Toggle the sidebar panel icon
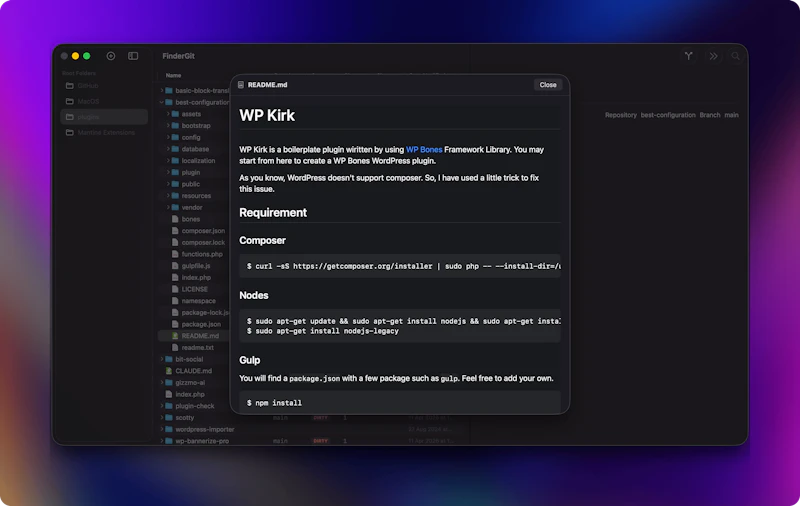Viewport: 800px width, 506px height. [x=133, y=56]
